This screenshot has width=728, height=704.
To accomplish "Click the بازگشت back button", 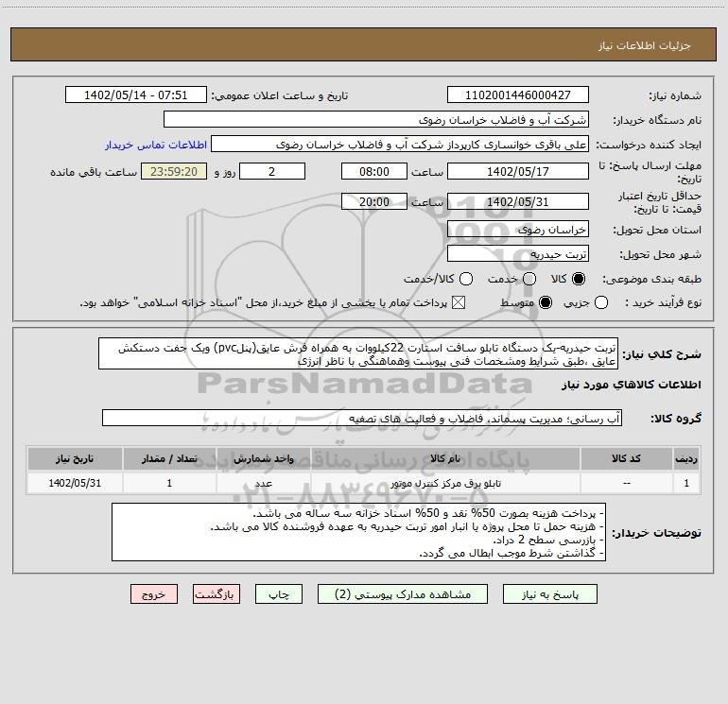I will pos(217,594).
